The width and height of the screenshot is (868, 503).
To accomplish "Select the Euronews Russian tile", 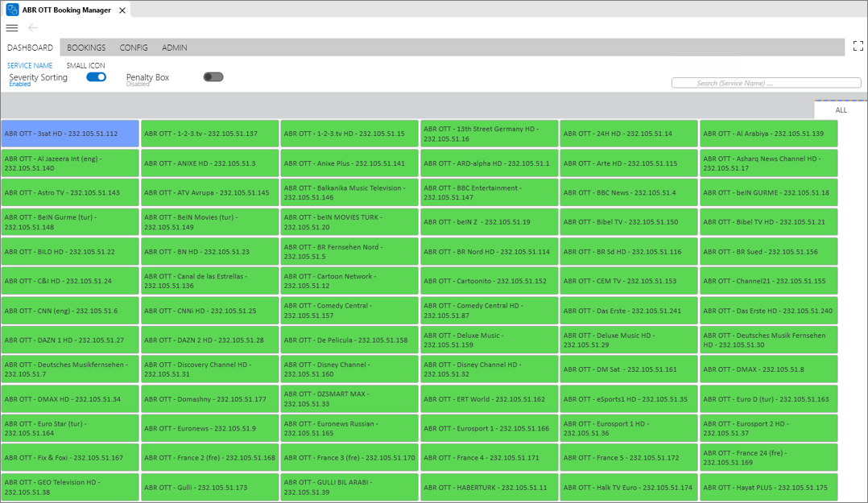I will [349, 428].
